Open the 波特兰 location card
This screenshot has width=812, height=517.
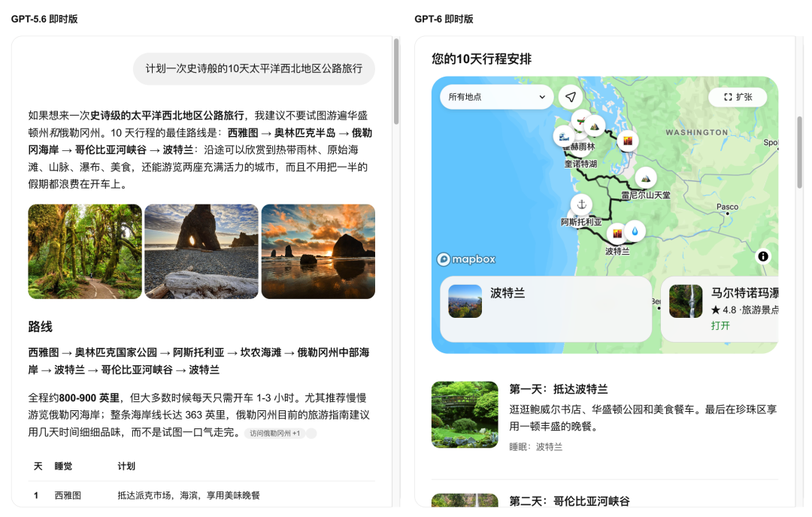click(x=546, y=309)
